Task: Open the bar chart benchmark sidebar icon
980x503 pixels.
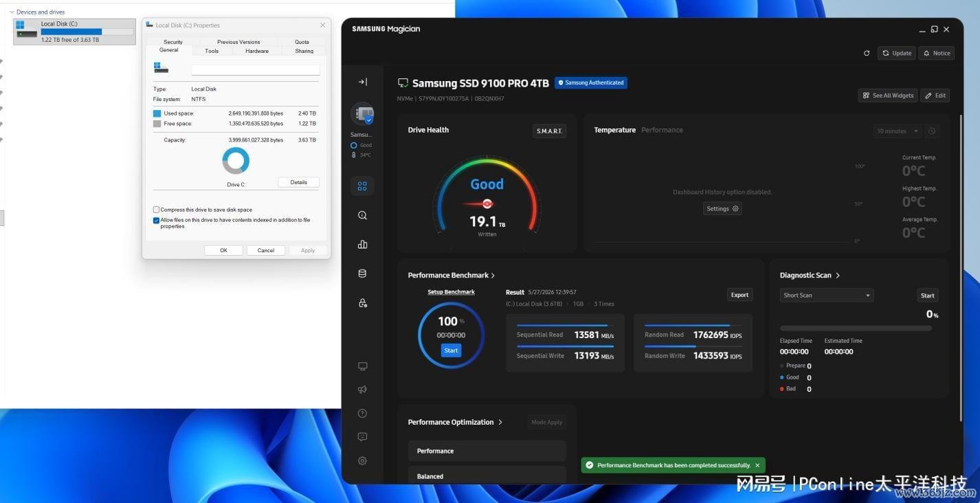Action: click(362, 244)
